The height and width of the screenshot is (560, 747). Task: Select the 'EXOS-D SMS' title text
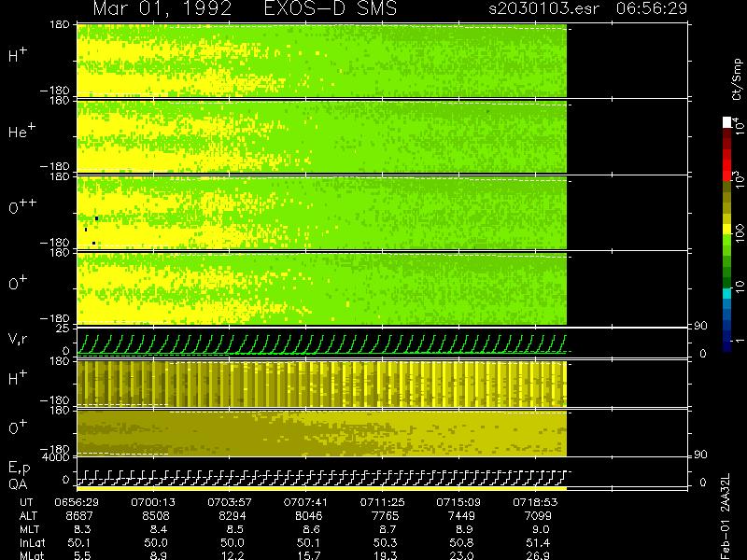[331, 8]
